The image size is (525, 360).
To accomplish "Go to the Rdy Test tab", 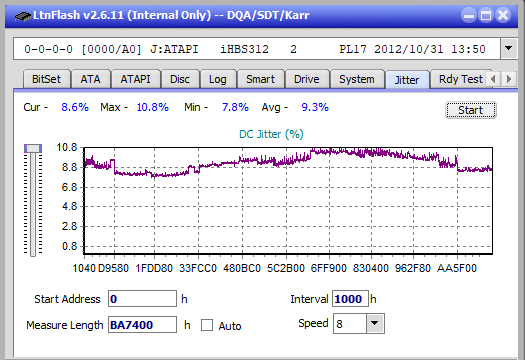I will click(x=461, y=79).
